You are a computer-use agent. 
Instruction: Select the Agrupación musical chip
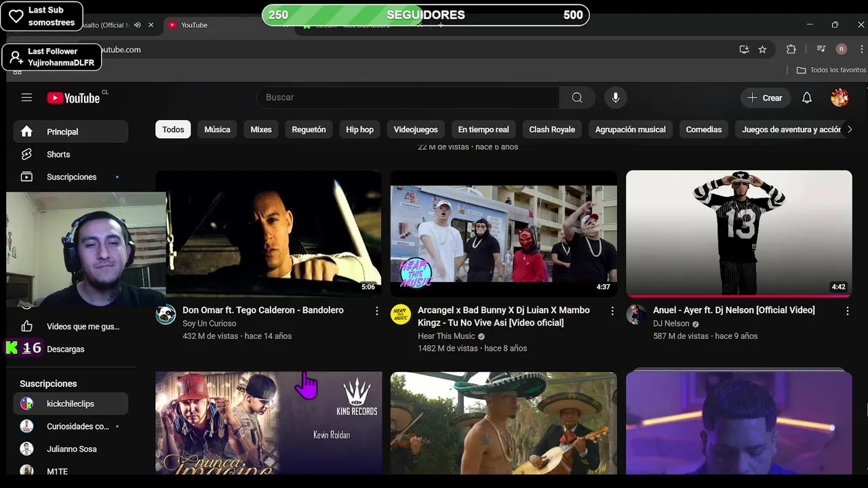(x=630, y=129)
